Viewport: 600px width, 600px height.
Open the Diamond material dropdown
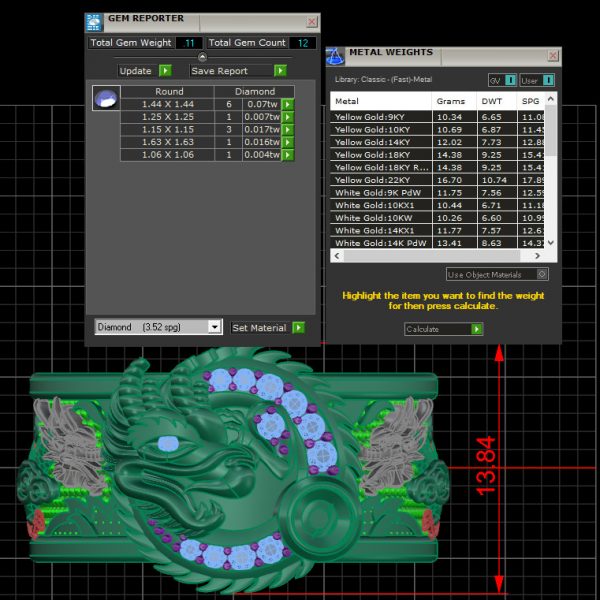214,327
